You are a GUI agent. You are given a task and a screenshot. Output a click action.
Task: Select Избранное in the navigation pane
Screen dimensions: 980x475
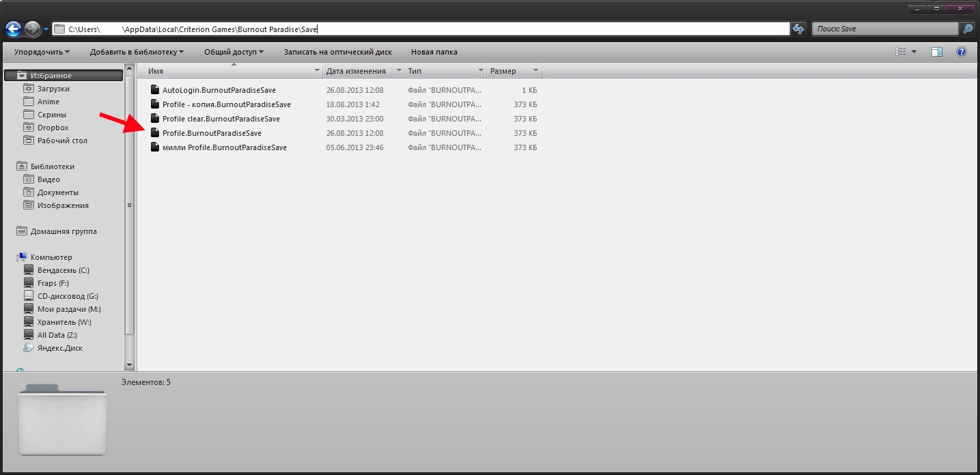(65, 76)
